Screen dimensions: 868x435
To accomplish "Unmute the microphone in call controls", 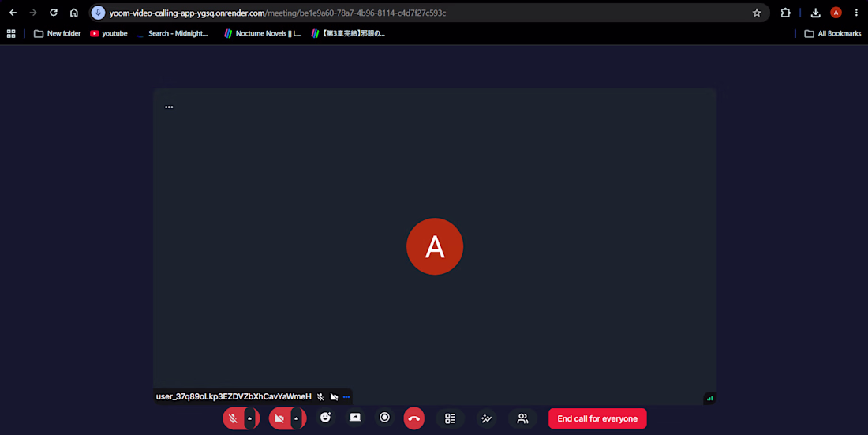I will 233,418.
